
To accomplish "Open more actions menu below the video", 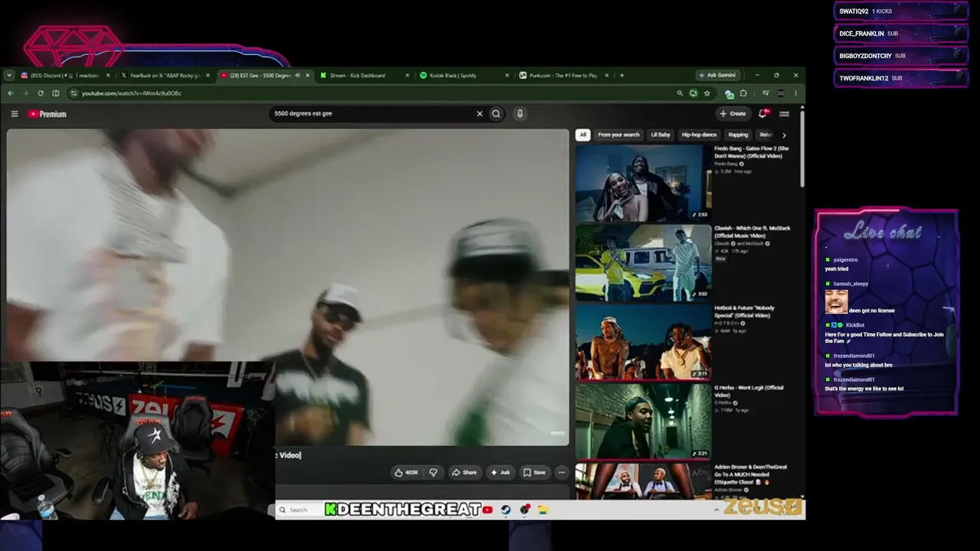I will [561, 472].
